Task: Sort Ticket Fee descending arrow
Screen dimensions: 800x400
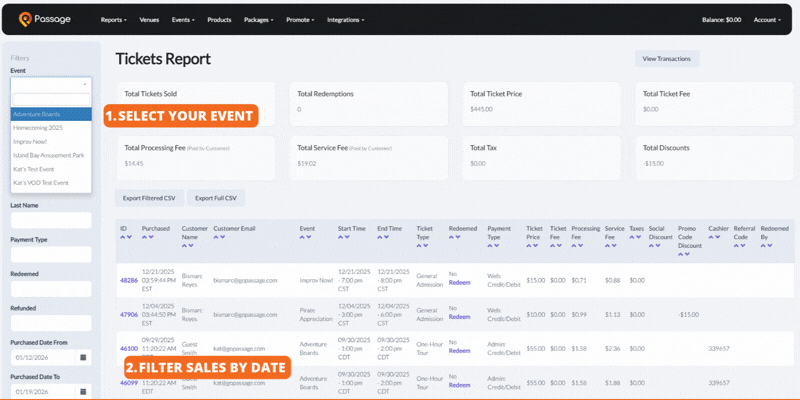Action: 559,245
